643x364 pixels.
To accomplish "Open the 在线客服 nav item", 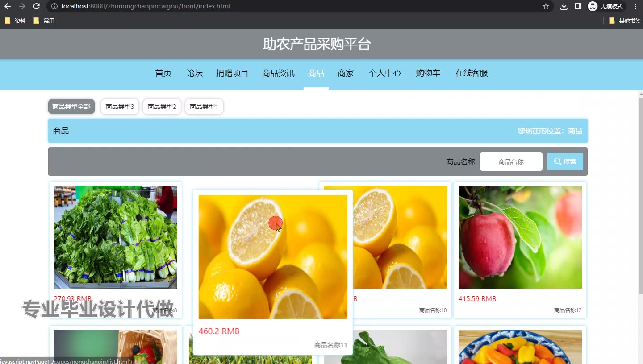I will [472, 73].
